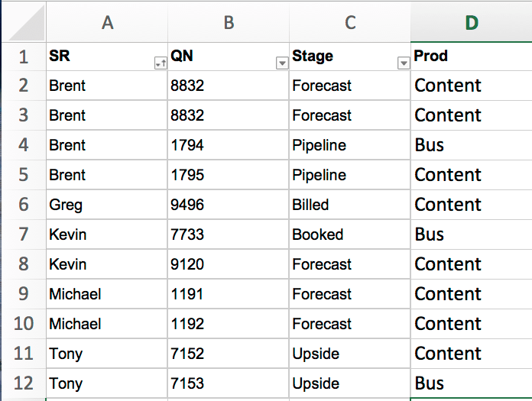The image size is (532, 401).
Task: Select cell with value 7152
Action: 229,354
